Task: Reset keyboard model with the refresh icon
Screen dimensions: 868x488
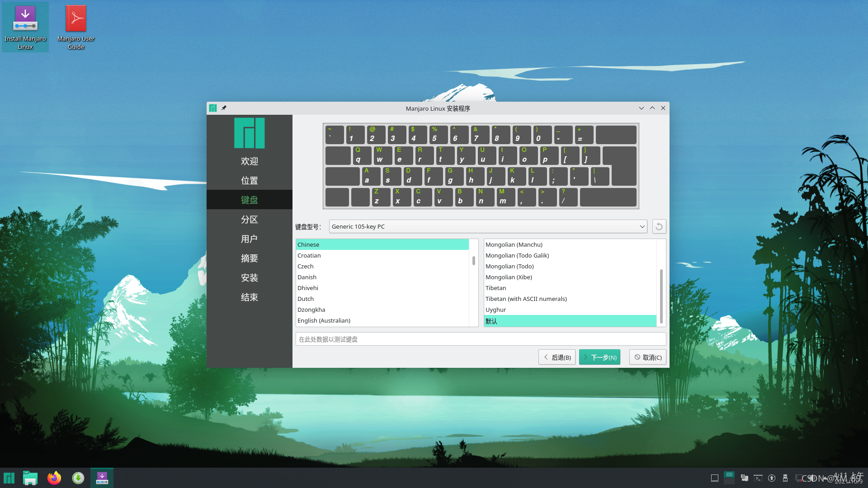Action: (659, 226)
